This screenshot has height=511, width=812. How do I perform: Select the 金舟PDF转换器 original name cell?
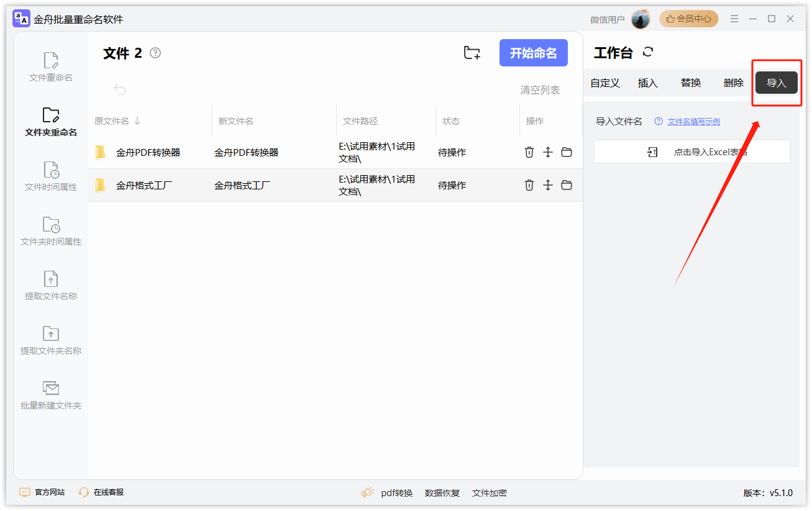click(148, 152)
